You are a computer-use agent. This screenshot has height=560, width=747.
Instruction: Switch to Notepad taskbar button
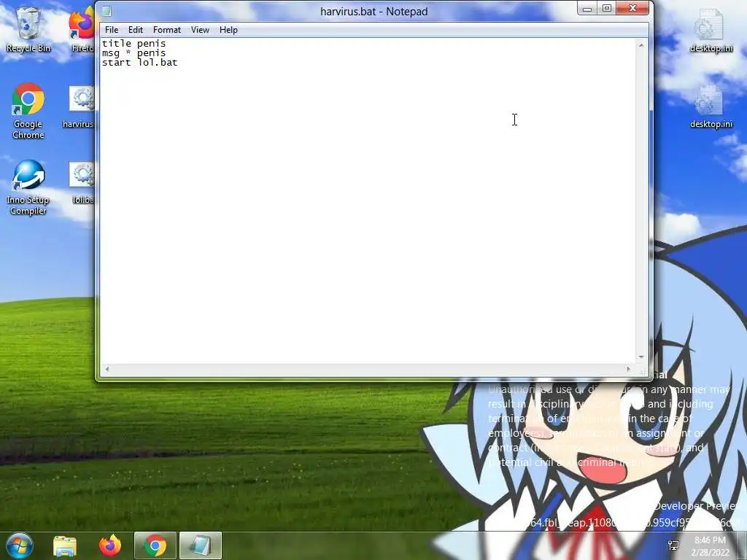[201, 545]
